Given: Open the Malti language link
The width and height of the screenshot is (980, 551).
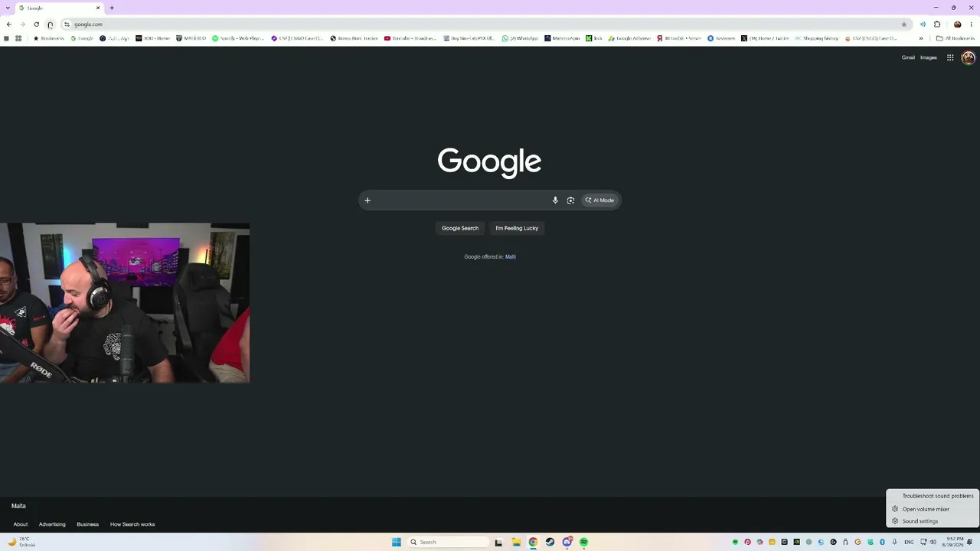Looking at the screenshot, I should 511,257.
